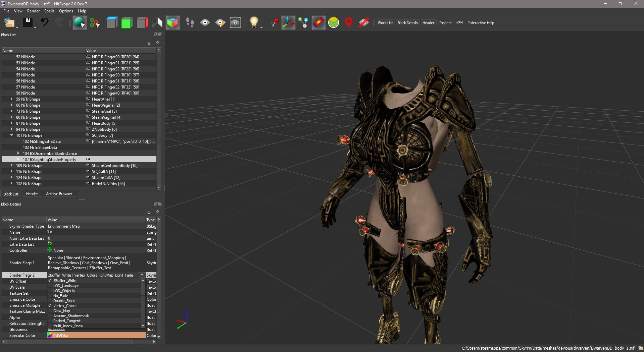644x352 pixels.
Task: Expand the 73 NiTriShape node
Action: coord(11,111)
